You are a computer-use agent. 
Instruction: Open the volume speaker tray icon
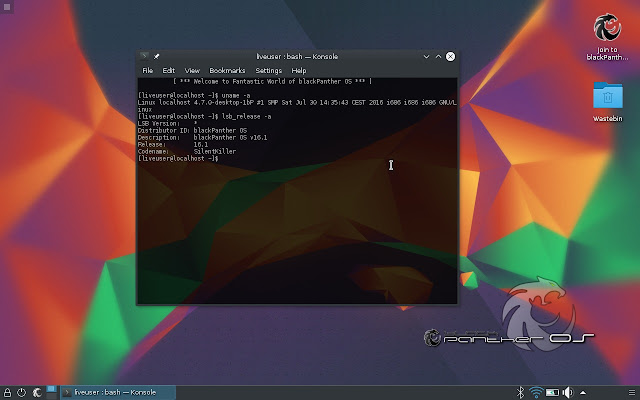tap(568, 393)
